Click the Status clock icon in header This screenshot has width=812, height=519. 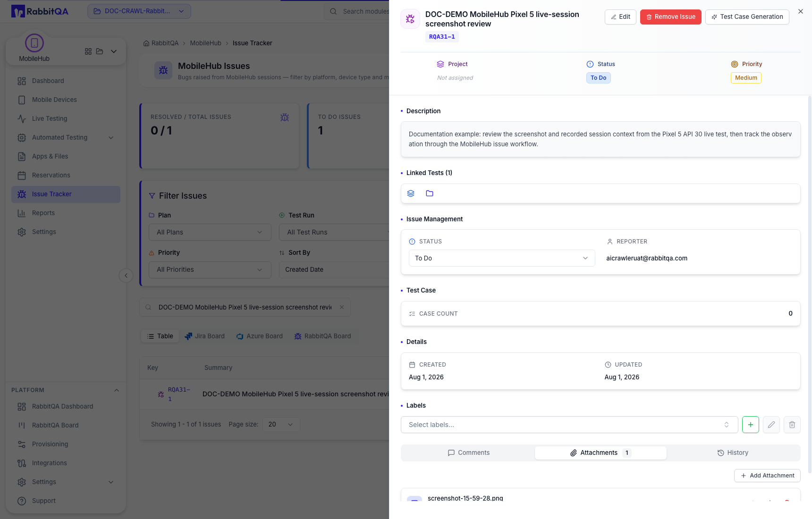pyautogui.click(x=590, y=64)
